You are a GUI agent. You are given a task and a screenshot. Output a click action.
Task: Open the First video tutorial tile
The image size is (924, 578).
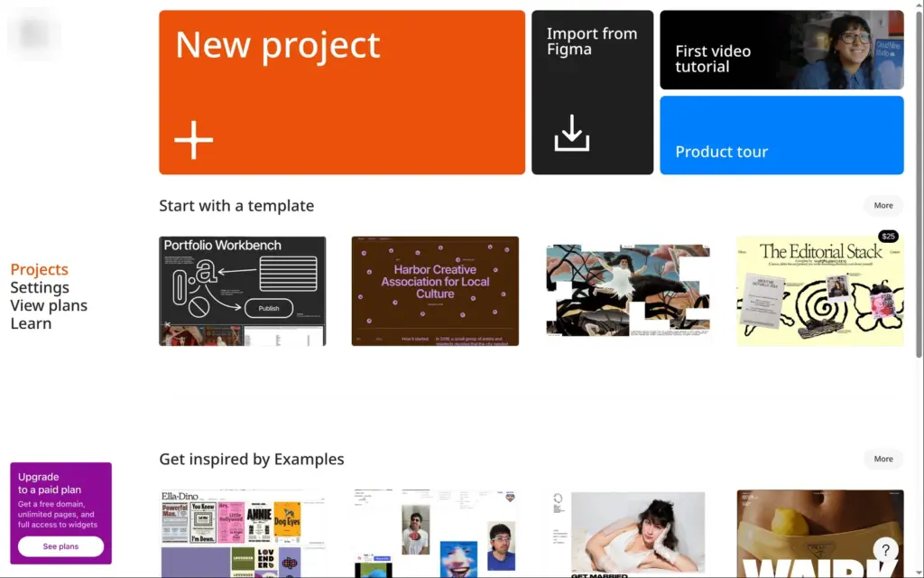tap(781, 50)
